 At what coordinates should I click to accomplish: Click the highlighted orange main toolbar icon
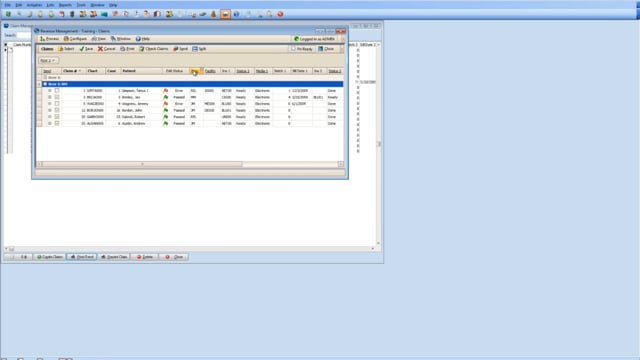click(x=225, y=14)
